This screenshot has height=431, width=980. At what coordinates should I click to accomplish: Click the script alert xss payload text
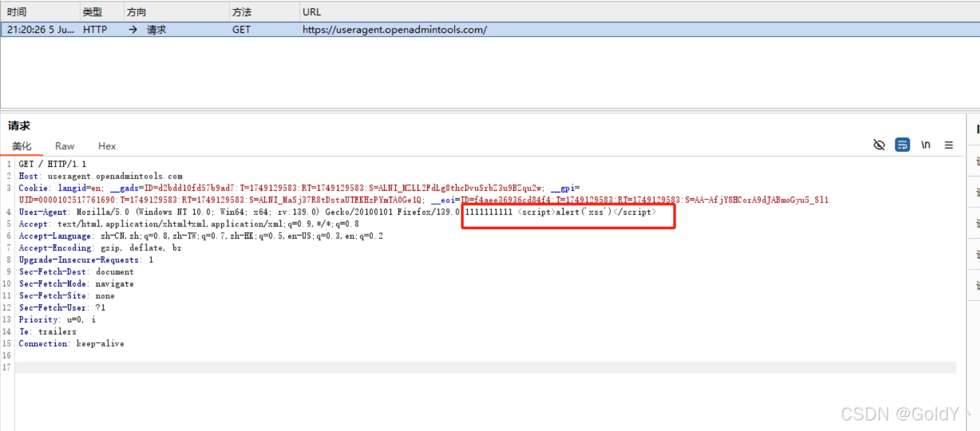click(587, 212)
